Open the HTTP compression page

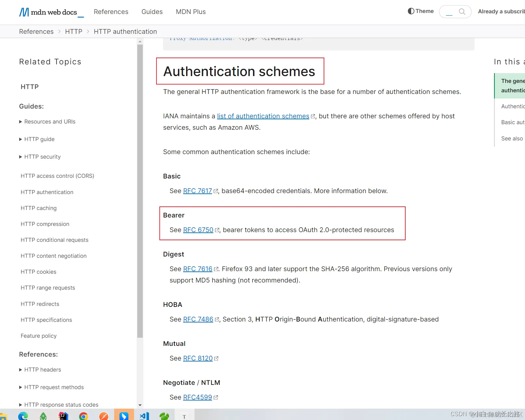(45, 224)
